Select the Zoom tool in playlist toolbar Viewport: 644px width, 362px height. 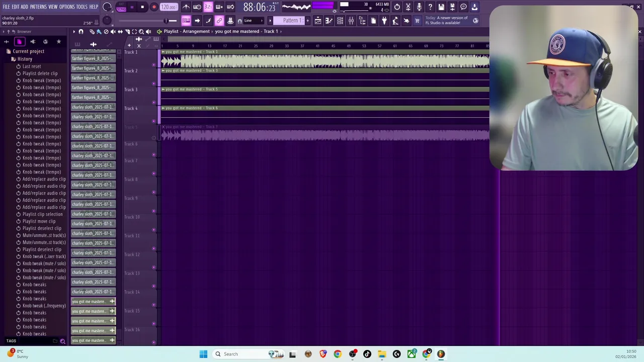(141, 31)
